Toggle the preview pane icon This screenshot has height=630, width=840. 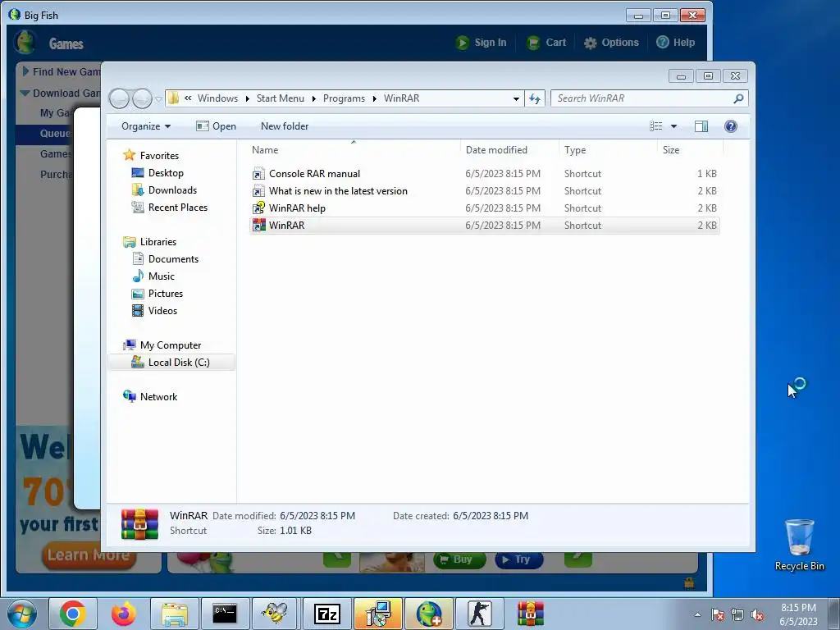pos(701,126)
